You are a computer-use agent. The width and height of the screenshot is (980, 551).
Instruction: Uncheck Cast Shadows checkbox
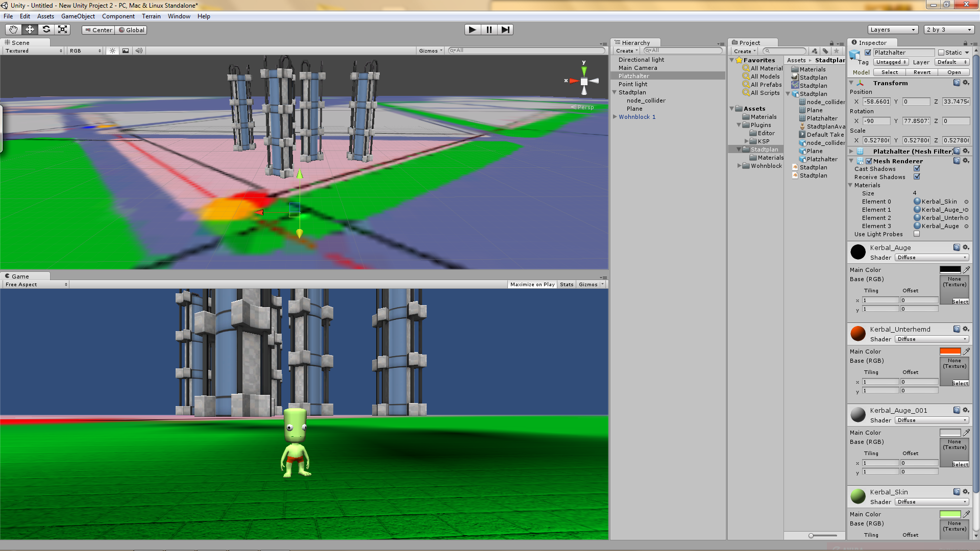coord(917,169)
